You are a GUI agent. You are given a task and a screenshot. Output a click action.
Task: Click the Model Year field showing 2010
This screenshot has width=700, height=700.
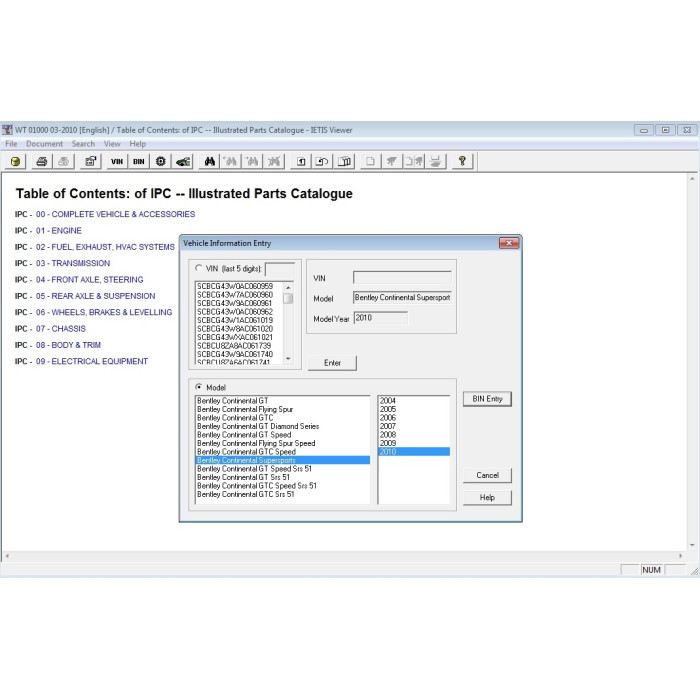[380, 318]
